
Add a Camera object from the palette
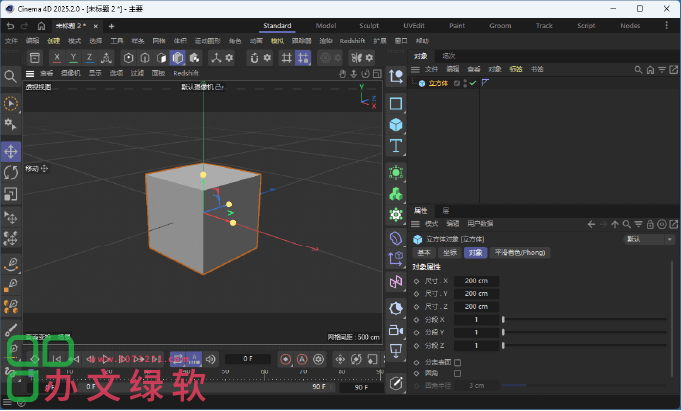[396, 330]
